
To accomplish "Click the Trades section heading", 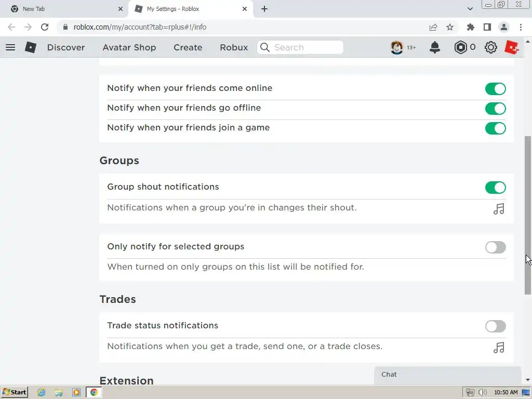I will pyautogui.click(x=117, y=299).
